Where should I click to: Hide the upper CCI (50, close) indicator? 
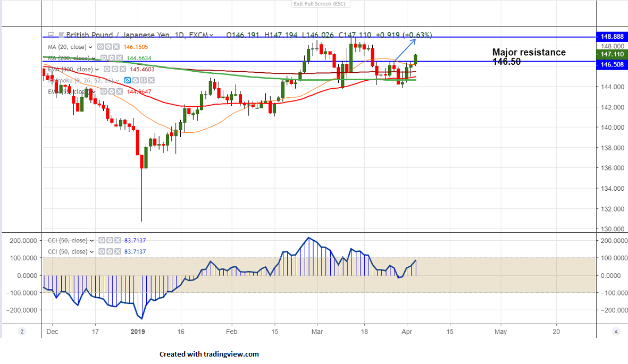(x=102, y=240)
